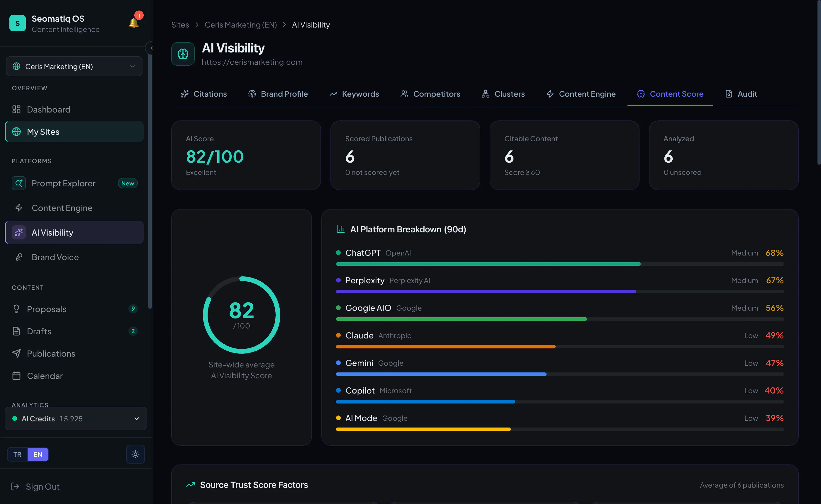Switch language to EN

point(38,454)
